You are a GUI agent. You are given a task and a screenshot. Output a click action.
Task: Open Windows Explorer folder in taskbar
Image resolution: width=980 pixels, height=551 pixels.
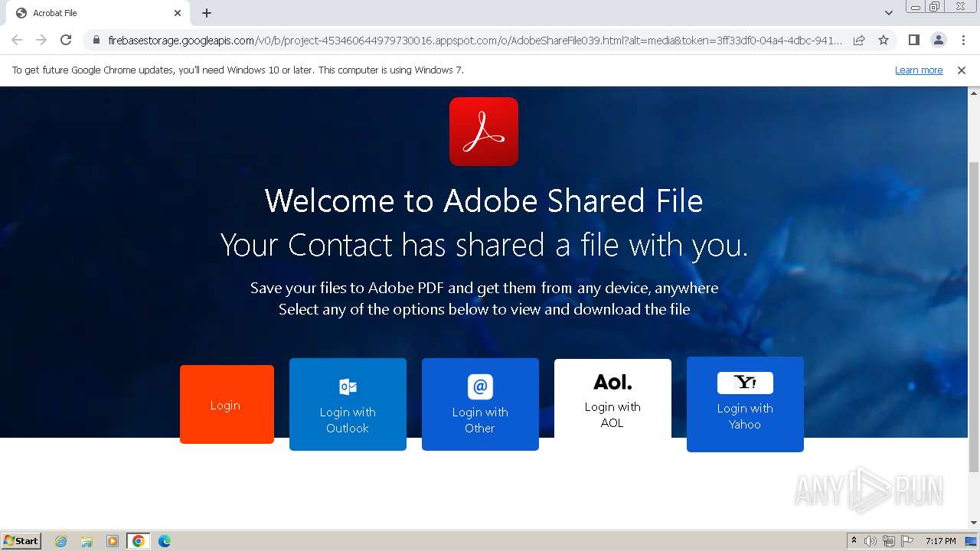(87, 541)
